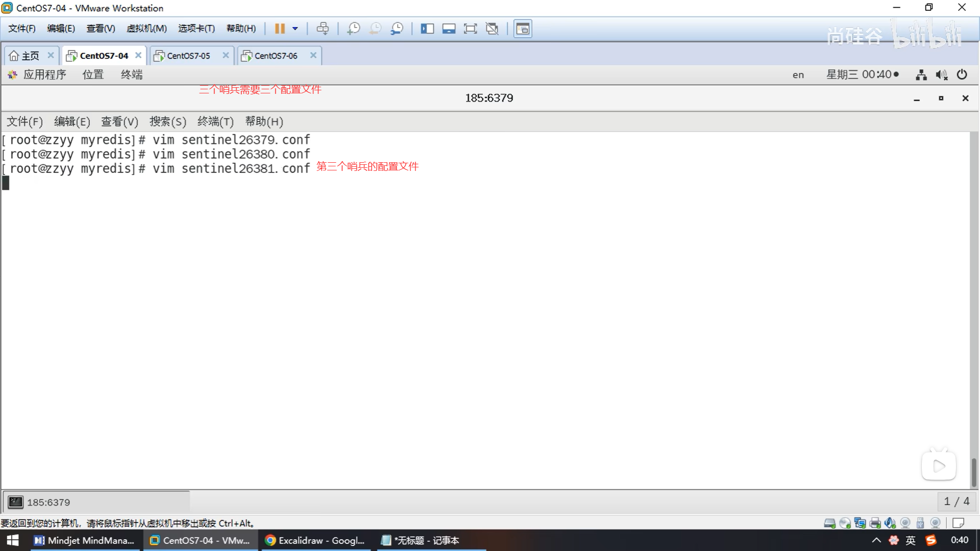
Task: Switch to the CentOS7-05 tab
Action: tap(188, 56)
